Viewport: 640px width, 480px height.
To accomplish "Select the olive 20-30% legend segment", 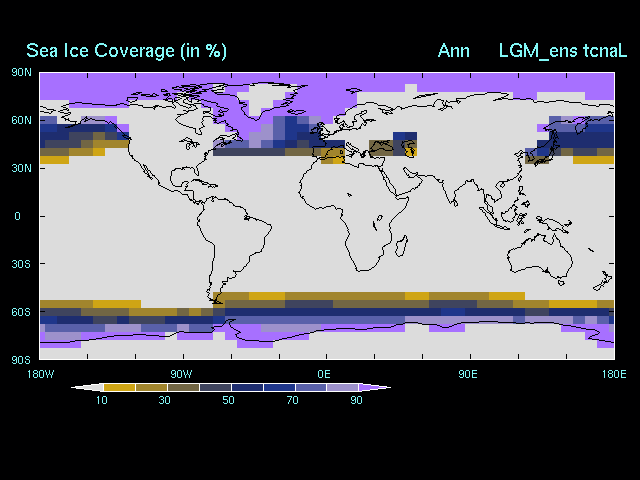I will coord(150,387).
